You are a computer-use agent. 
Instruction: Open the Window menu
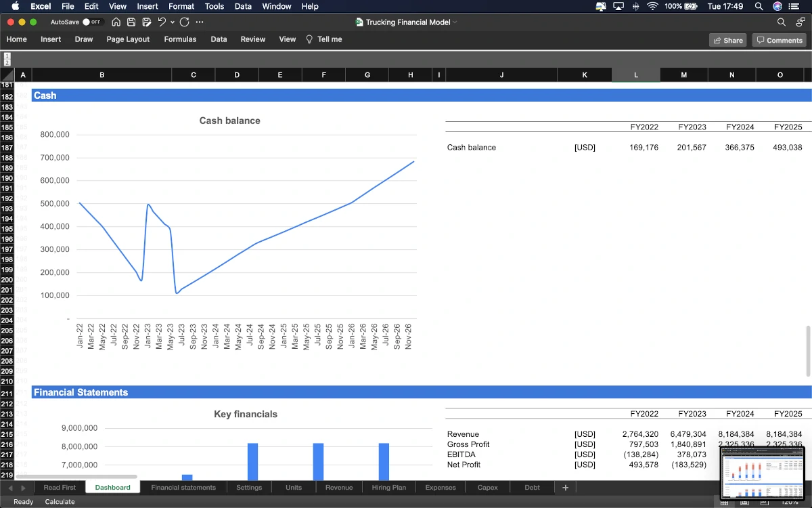click(277, 6)
